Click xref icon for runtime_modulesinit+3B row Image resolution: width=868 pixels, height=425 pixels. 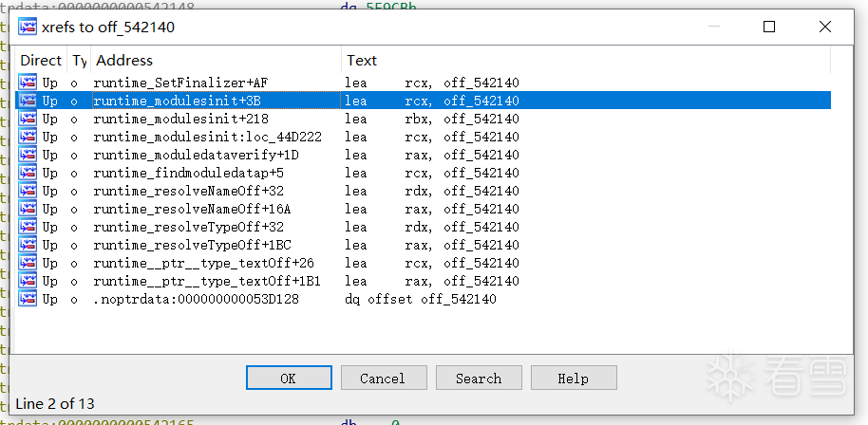point(28,101)
